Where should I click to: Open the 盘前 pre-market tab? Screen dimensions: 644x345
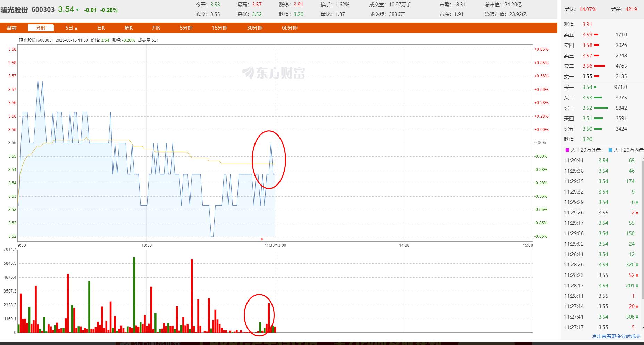tap(12, 28)
